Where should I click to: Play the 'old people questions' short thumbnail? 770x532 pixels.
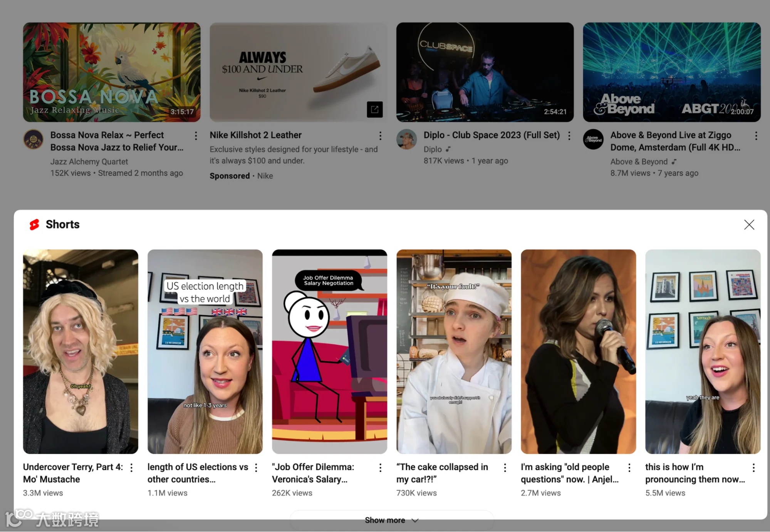click(578, 351)
